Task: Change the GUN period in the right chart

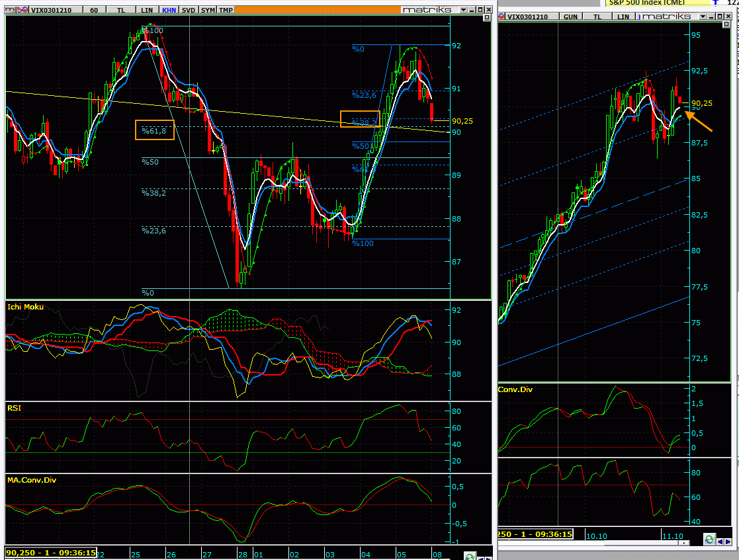Action: (x=570, y=17)
